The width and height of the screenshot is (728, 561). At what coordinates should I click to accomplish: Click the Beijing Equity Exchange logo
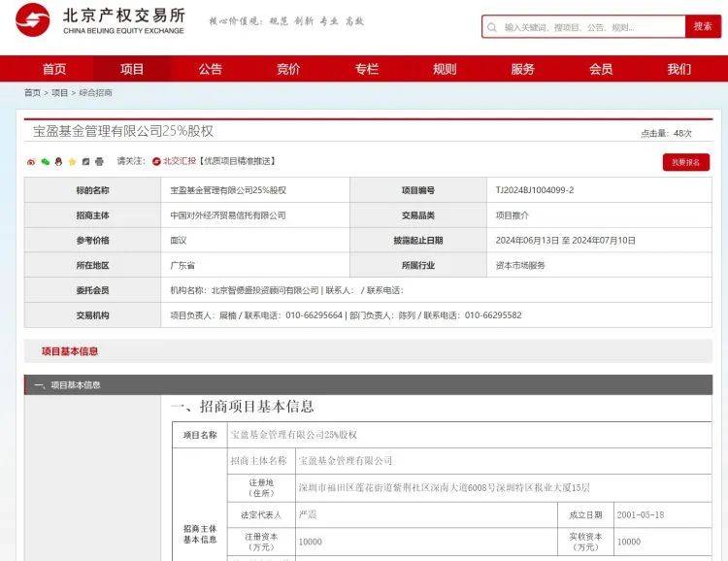click(x=100, y=21)
